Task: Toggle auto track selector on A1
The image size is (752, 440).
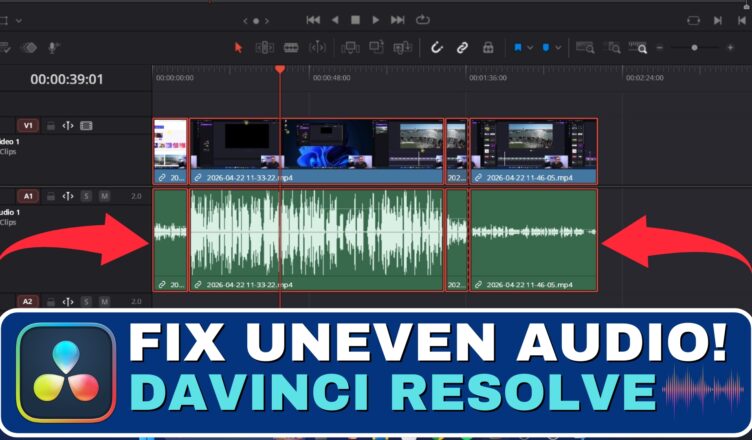Action: [68, 196]
